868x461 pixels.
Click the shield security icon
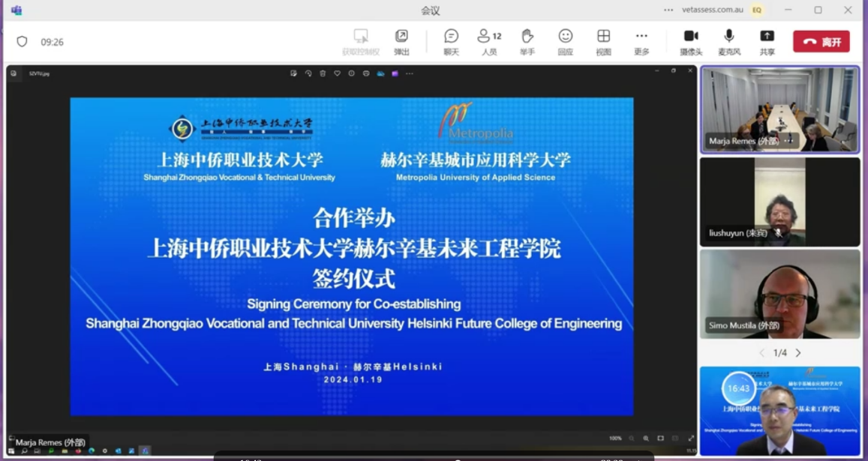pyautogui.click(x=22, y=42)
